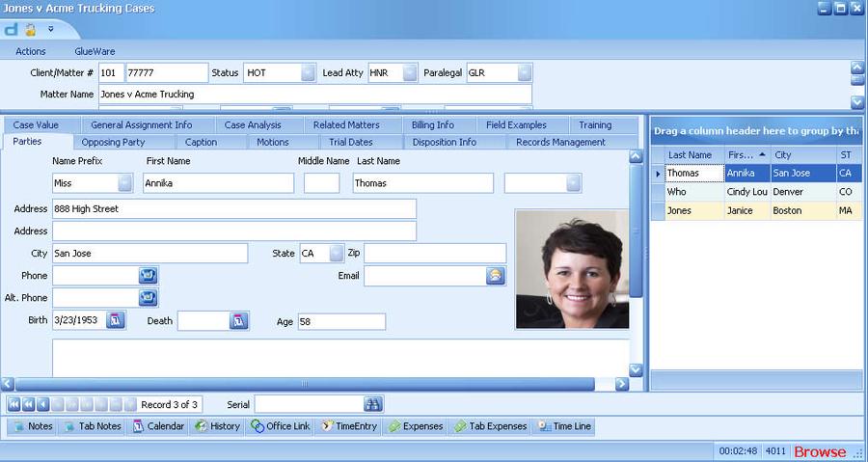
Task: Click the Parties form vertical scrollbar thumb
Action: (x=636, y=231)
